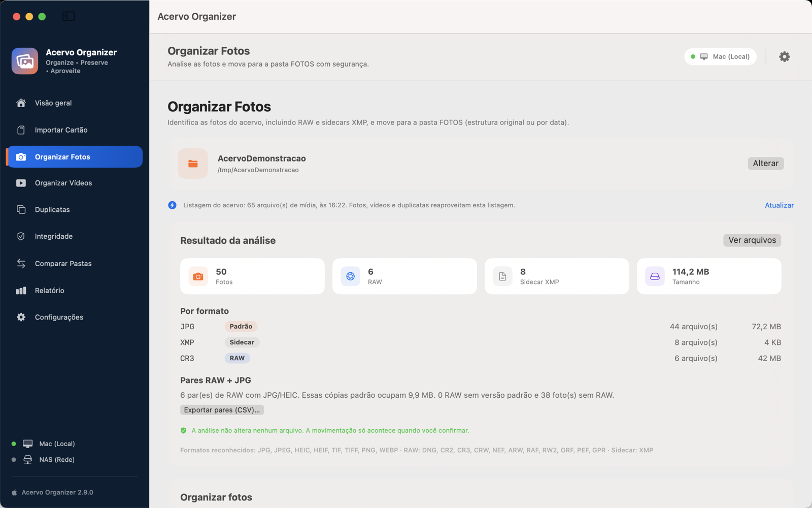
Task: Click the Atualizar link
Action: [x=779, y=205]
